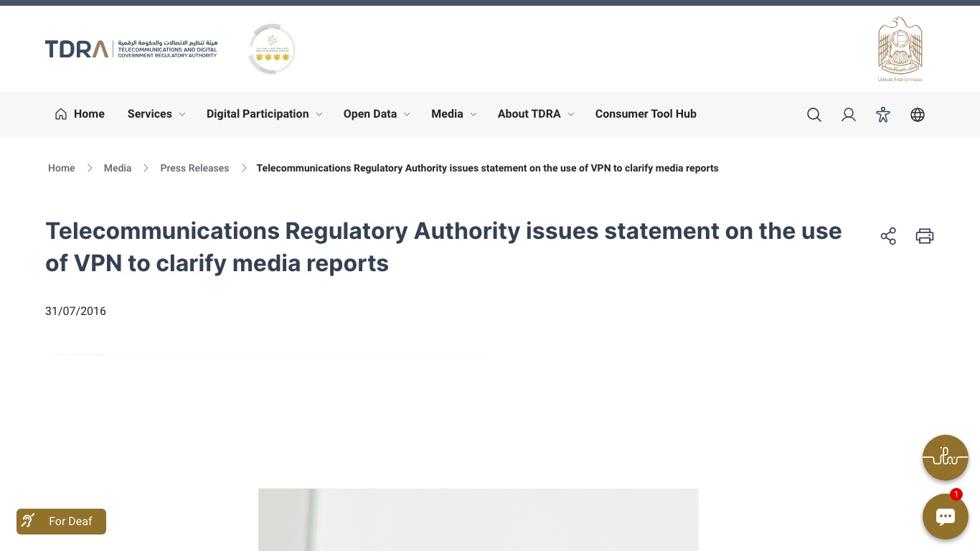980x551 pixels.
Task: Expand the Digital Participation chevron
Action: tap(319, 115)
